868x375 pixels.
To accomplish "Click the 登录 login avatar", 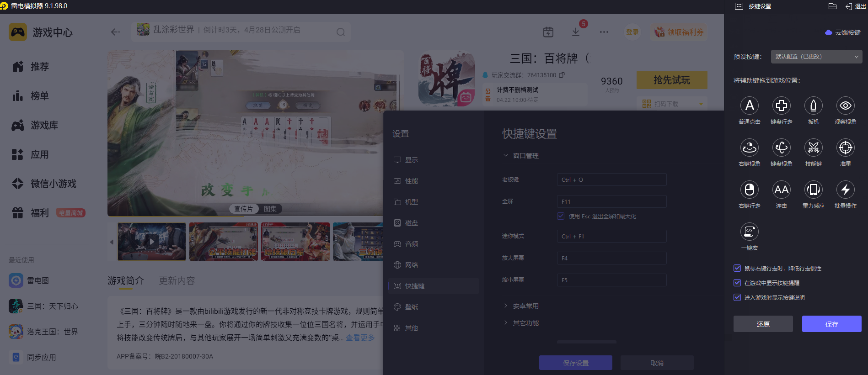I will point(632,32).
